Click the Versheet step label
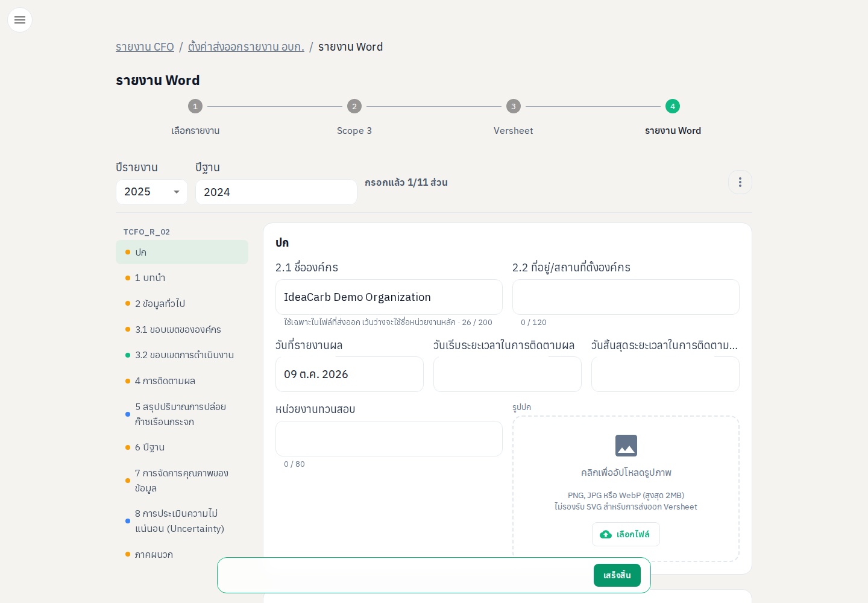 pos(514,131)
